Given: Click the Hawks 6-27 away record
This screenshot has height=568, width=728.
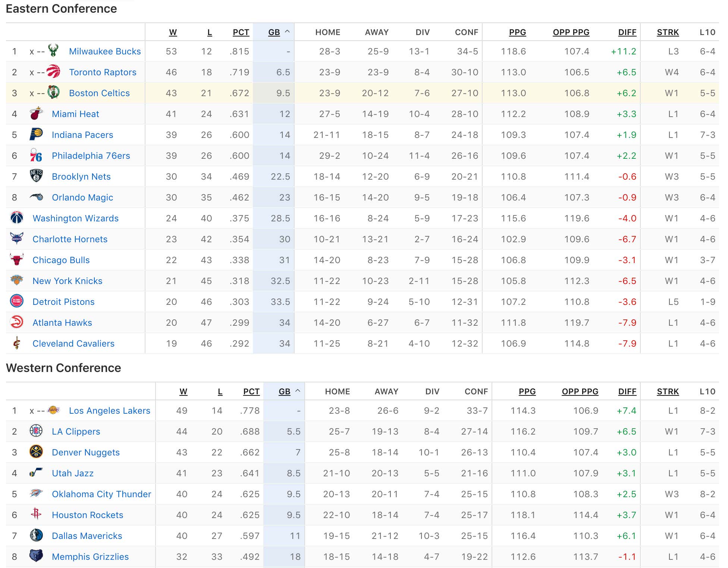Looking at the screenshot, I should coord(378,323).
